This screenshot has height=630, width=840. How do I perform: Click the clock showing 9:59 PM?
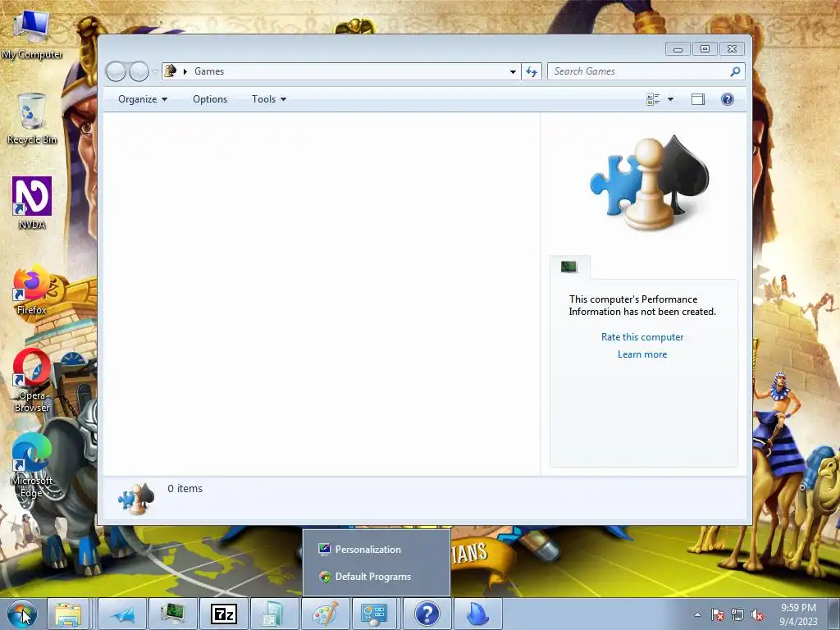[798, 614]
